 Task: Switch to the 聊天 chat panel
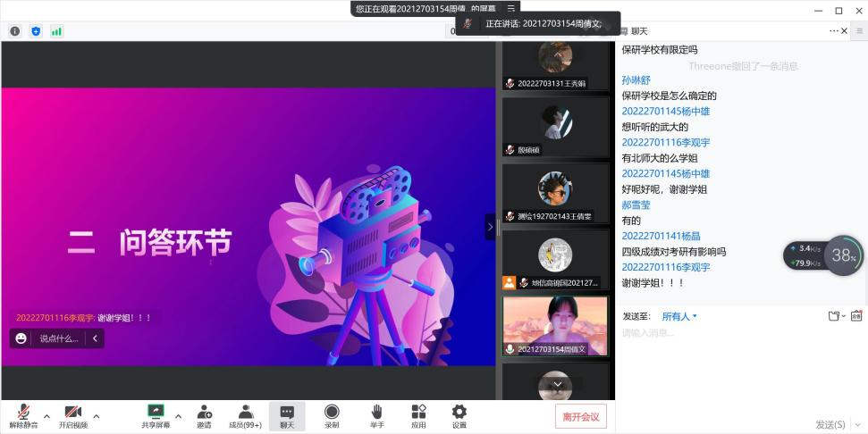pos(287,415)
